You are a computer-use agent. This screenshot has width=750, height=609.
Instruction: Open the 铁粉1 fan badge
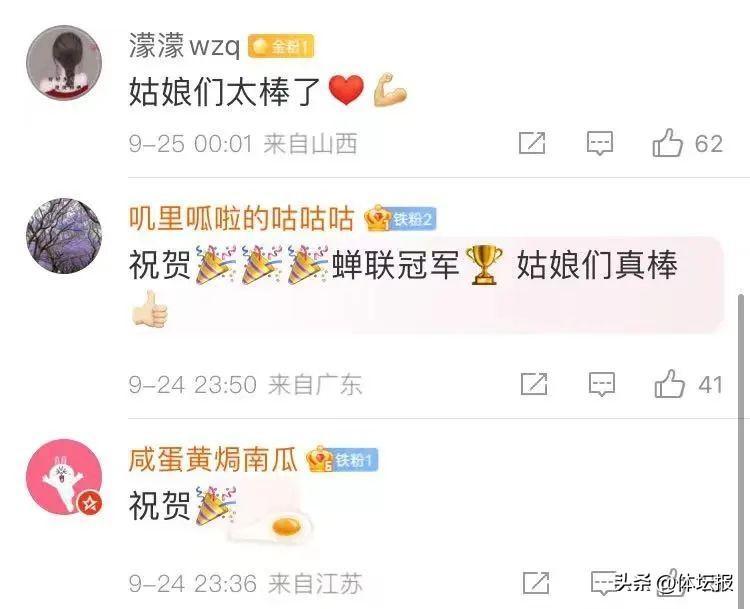pos(342,460)
